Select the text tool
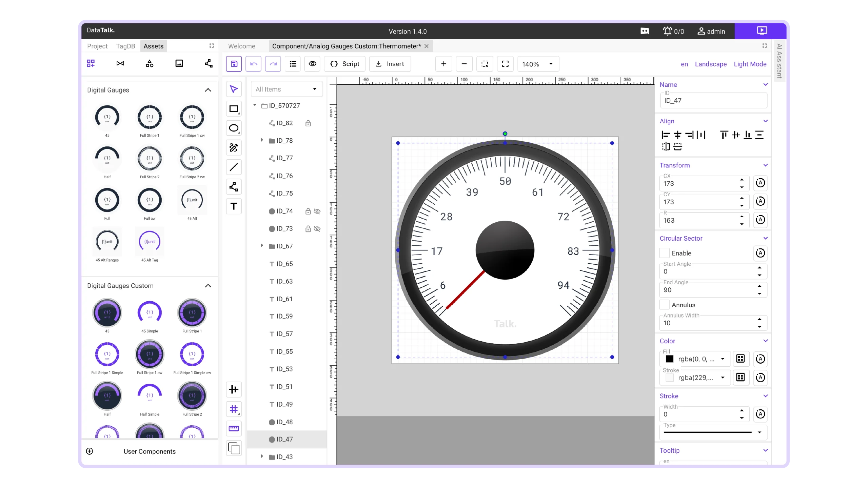This screenshot has width=868, height=488. click(234, 206)
